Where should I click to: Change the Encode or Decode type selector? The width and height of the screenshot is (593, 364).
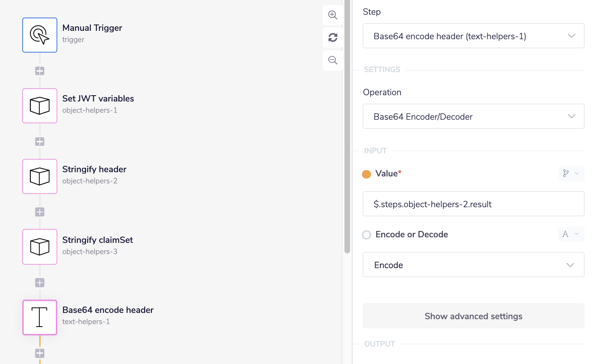point(571,234)
